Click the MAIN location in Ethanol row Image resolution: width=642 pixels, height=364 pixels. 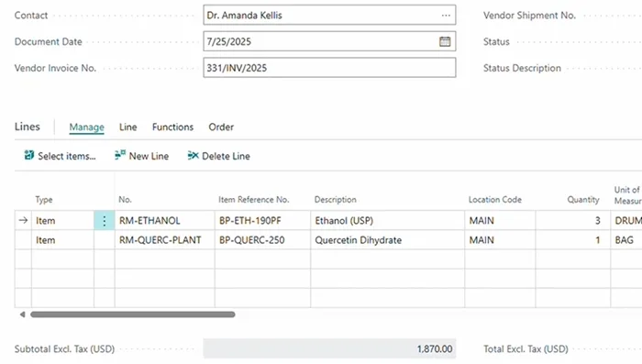500,221
